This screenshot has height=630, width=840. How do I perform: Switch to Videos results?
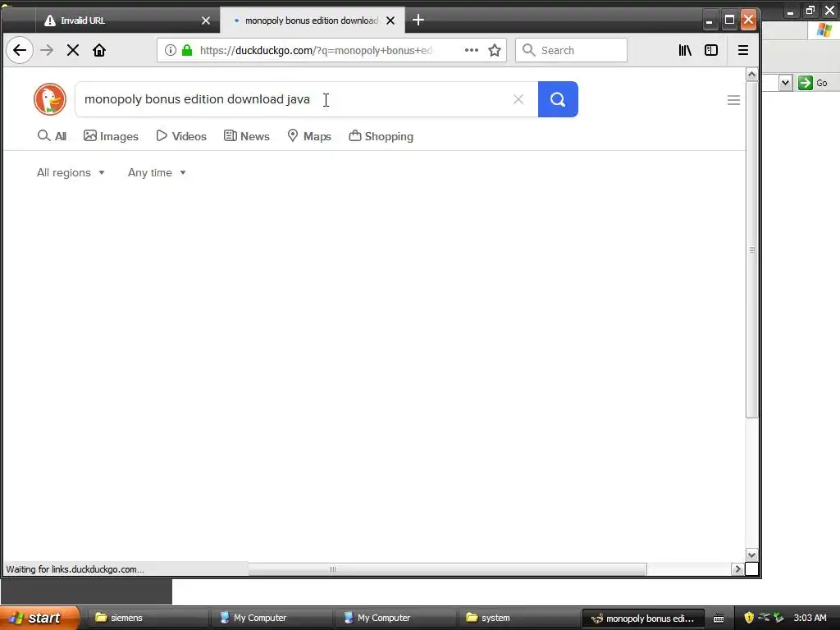181,136
